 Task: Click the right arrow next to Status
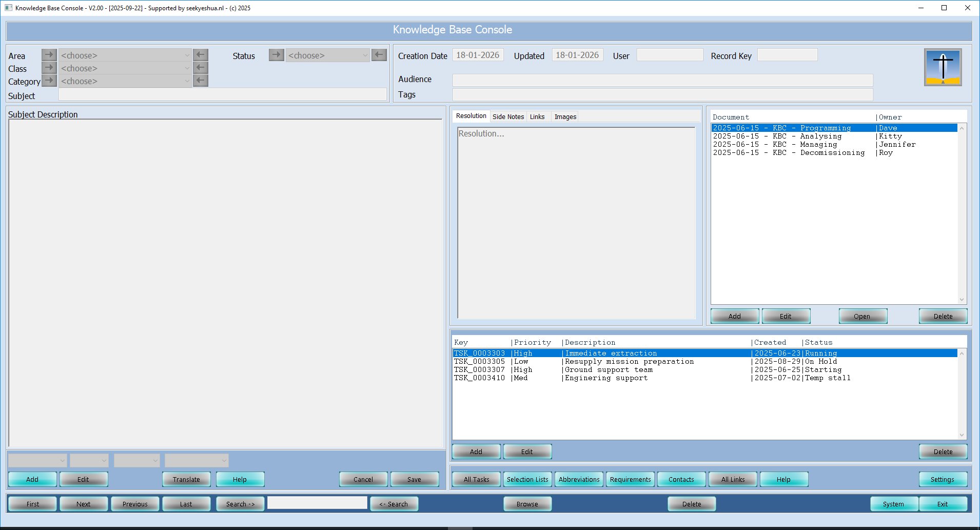276,55
